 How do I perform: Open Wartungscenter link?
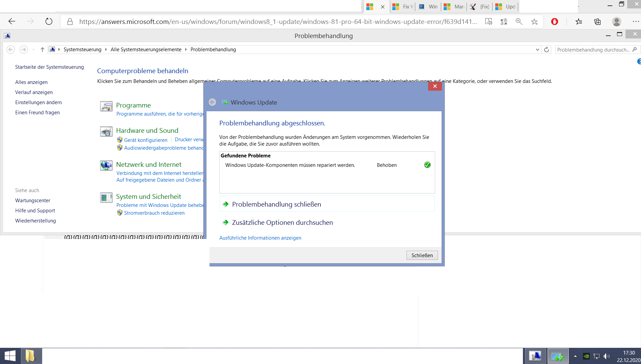(x=33, y=201)
